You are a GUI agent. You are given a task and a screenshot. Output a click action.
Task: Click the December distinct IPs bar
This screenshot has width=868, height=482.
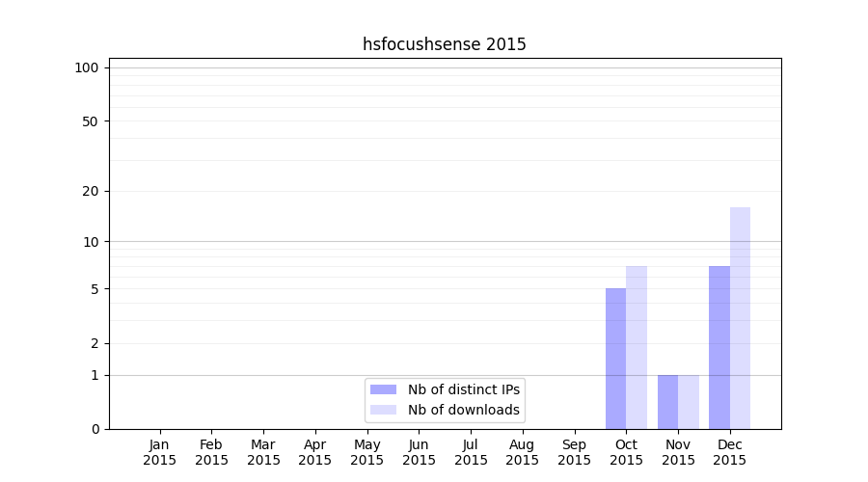point(719,347)
